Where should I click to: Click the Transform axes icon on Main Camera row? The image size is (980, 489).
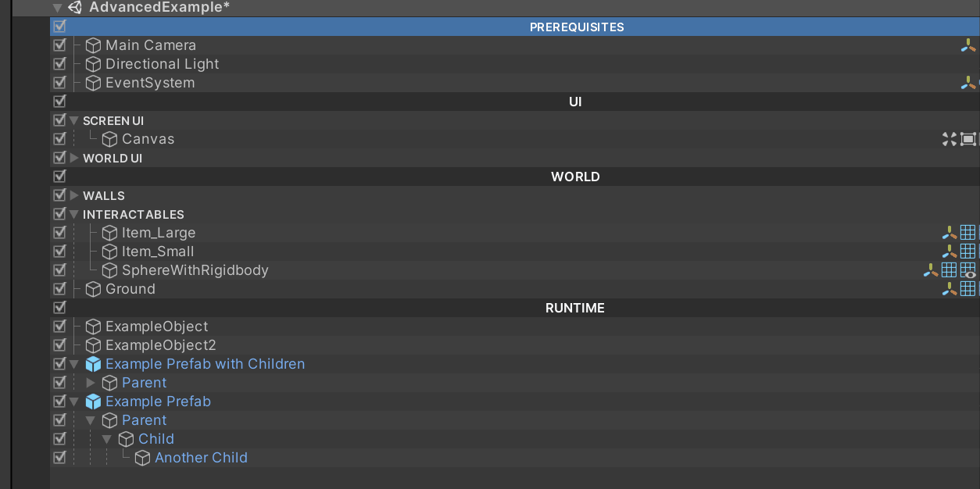[x=968, y=45]
